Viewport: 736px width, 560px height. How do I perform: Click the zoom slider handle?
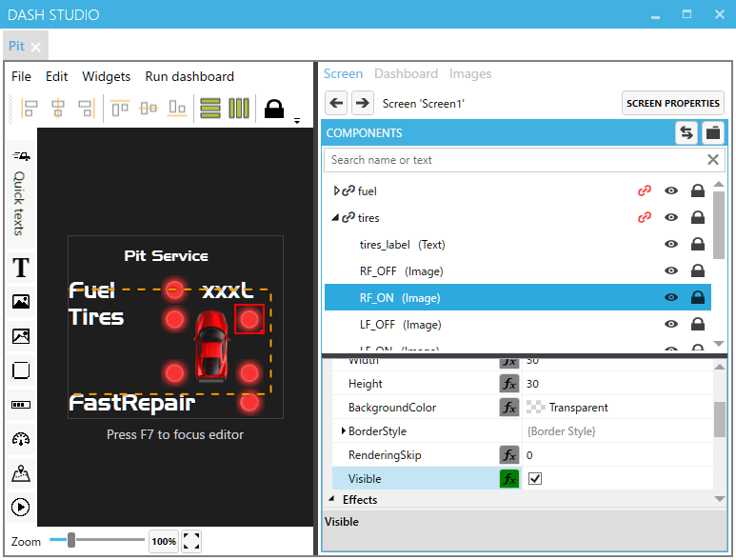coord(71,540)
